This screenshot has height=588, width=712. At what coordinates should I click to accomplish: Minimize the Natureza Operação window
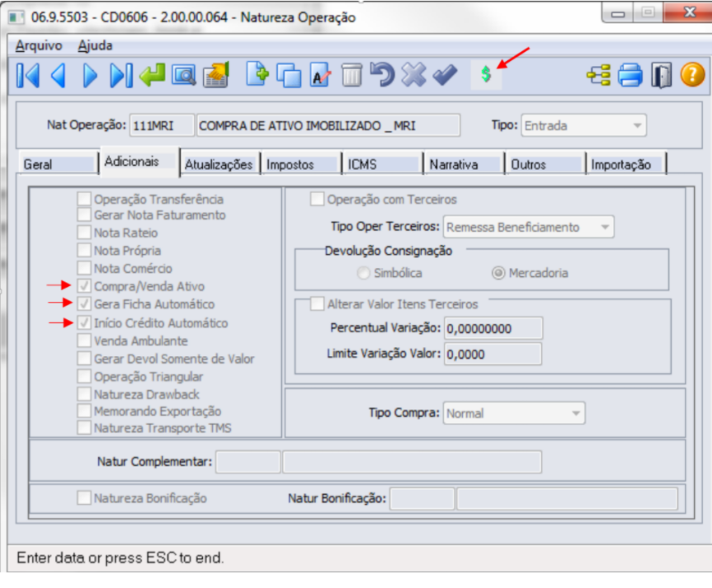(x=618, y=13)
